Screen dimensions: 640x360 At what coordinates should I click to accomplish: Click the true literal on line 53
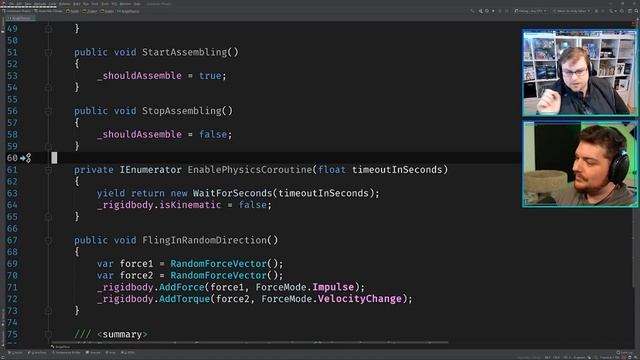pos(210,76)
